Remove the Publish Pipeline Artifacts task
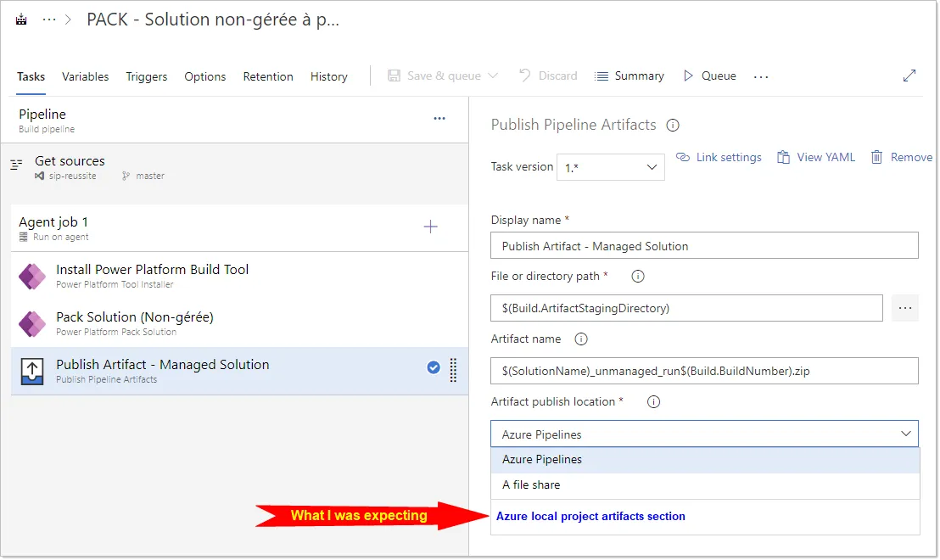The width and height of the screenshot is (940, 560). coord(902,157)
